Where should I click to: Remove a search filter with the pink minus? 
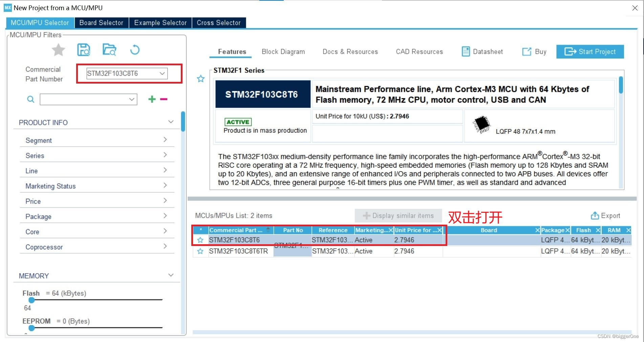pyautogui.click(x=164, y=99)
